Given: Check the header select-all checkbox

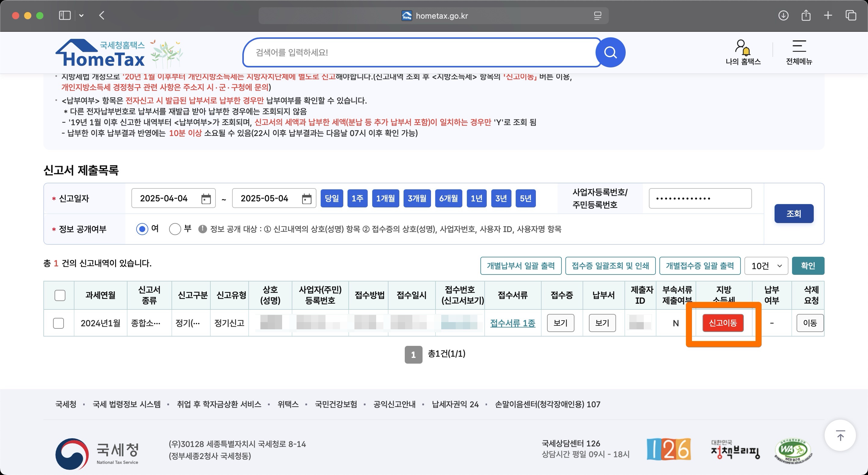Looking at the screenshot, I should 60,295.
